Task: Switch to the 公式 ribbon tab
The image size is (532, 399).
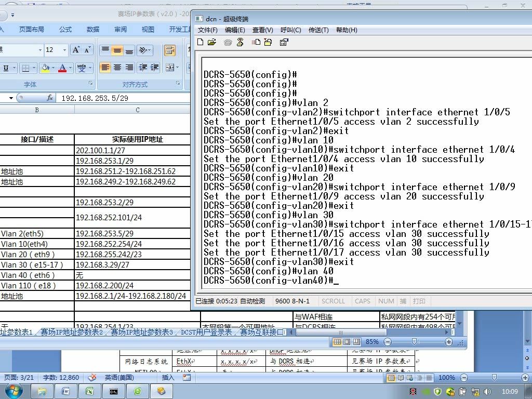Action: pos(65,30)
